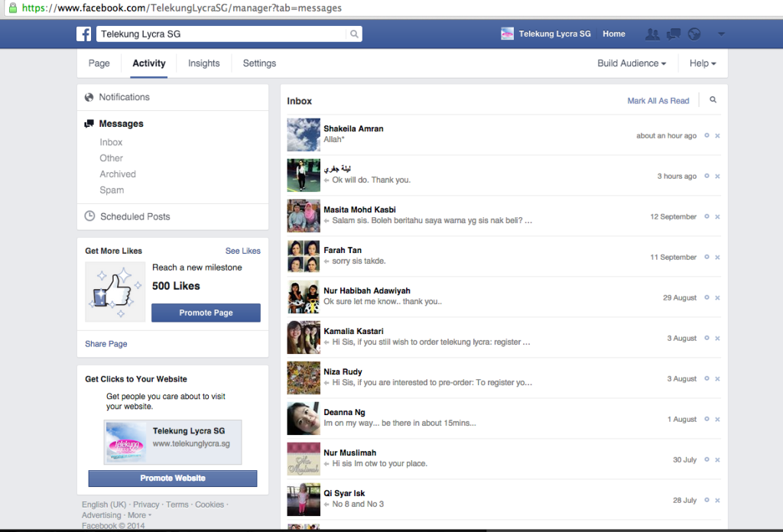Archive Niza Rudy conversation
Viewport: 783px width, 532px height.
click(717, 379)
